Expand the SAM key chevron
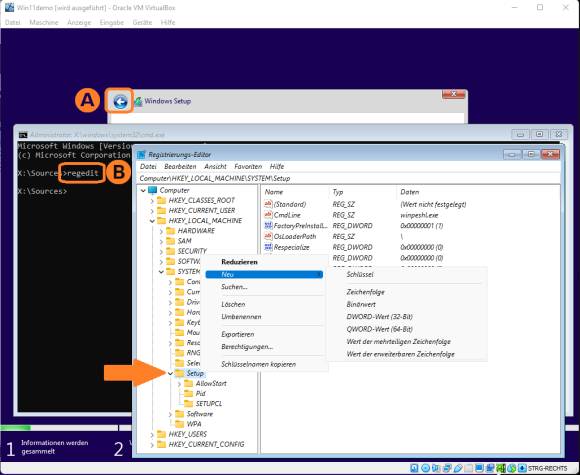Viewport: 580px width, 475px height. pos(161,241)
